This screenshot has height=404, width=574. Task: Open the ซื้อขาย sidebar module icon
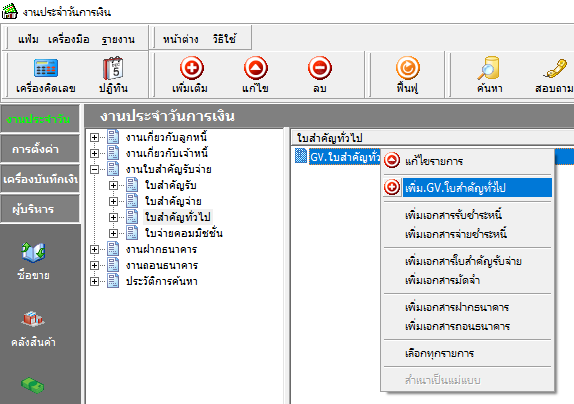33,252
